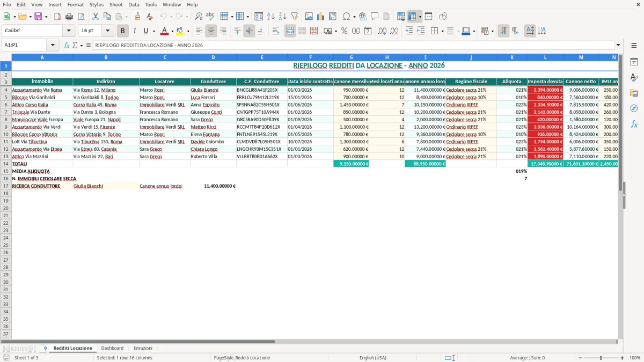Open Background Color dropdown arrow
Viewport: 644px width, 362px height.
coord(188,31)
